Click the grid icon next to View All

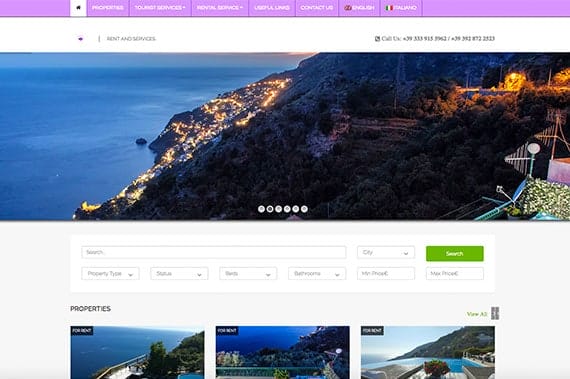click(495, 313)
